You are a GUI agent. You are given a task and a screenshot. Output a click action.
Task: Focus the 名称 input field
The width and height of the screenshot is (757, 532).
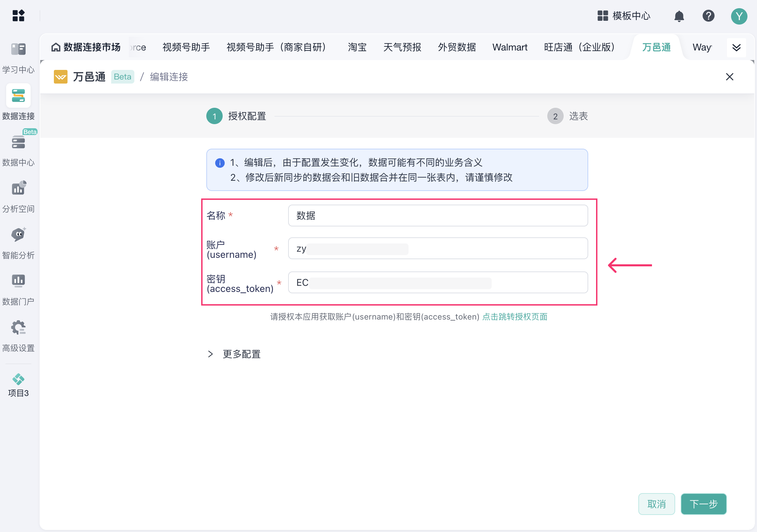[x=438, y=216]
